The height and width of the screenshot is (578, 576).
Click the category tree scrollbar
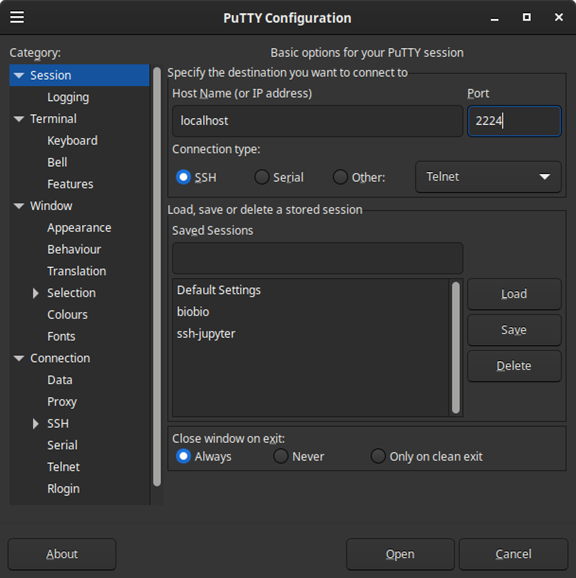pos(157,276)
